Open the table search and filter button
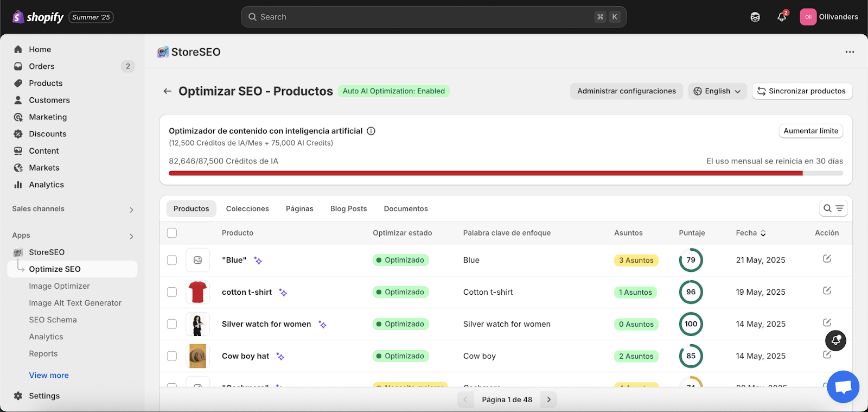The height and width of the screenshot is (412, 868). point(833,208)
